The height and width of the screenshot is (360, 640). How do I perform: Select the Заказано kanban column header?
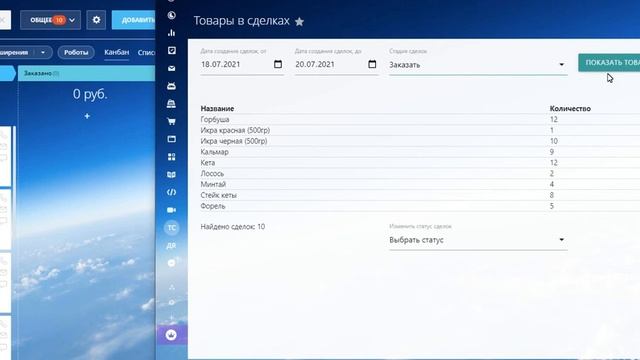[86, 73]
